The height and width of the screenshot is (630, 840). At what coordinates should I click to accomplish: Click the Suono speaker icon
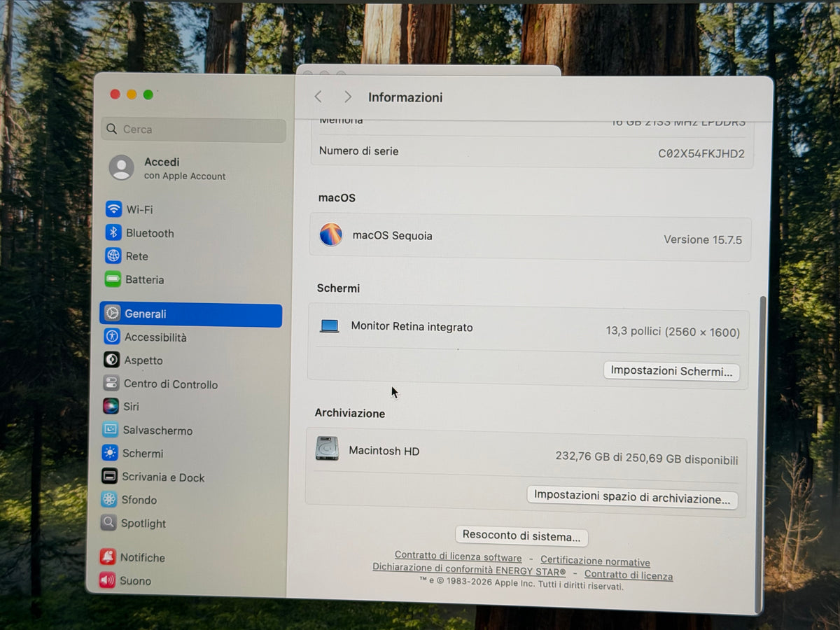(107, 580)
